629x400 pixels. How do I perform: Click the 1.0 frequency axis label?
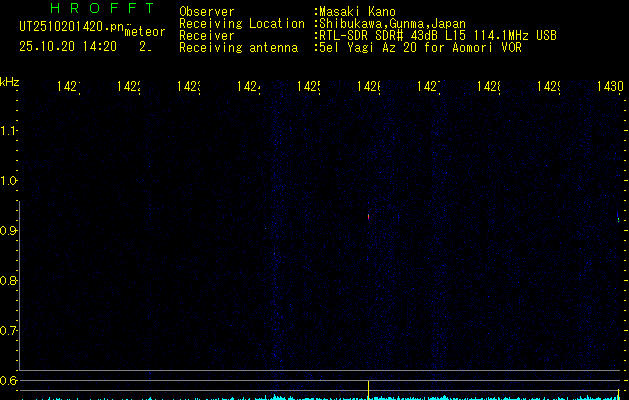coord(8,181)
